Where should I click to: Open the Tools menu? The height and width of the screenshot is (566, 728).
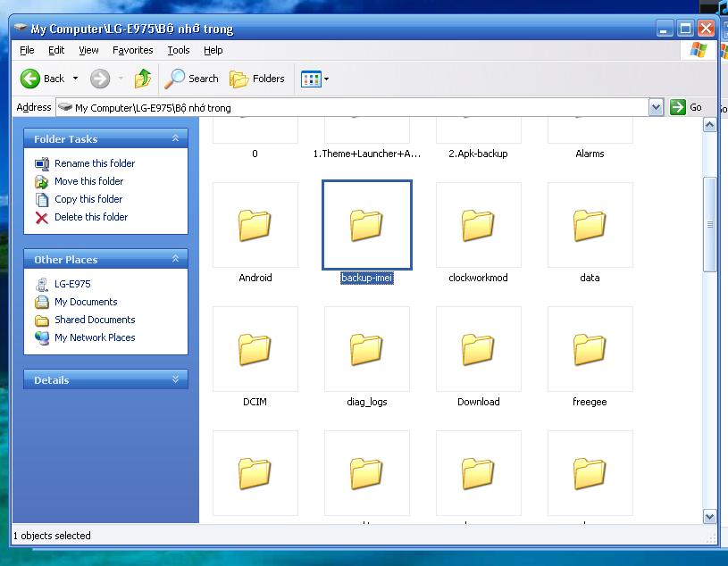click(x=179, y=50)
